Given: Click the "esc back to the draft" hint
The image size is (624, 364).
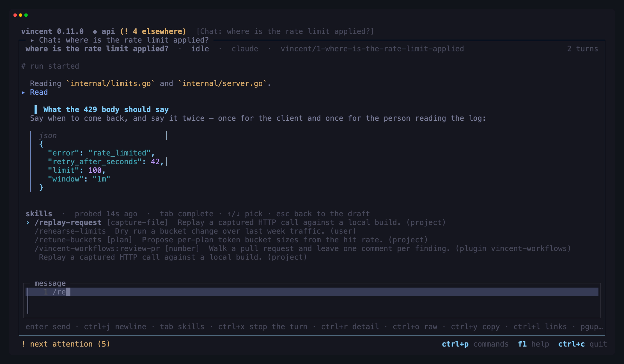Looking at the screenshot, I should click(323, 214).
